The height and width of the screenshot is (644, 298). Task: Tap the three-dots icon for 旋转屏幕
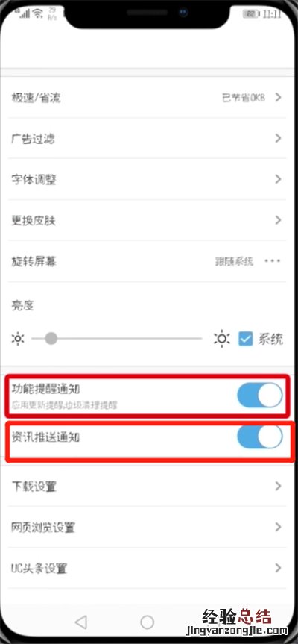(273, 261)
